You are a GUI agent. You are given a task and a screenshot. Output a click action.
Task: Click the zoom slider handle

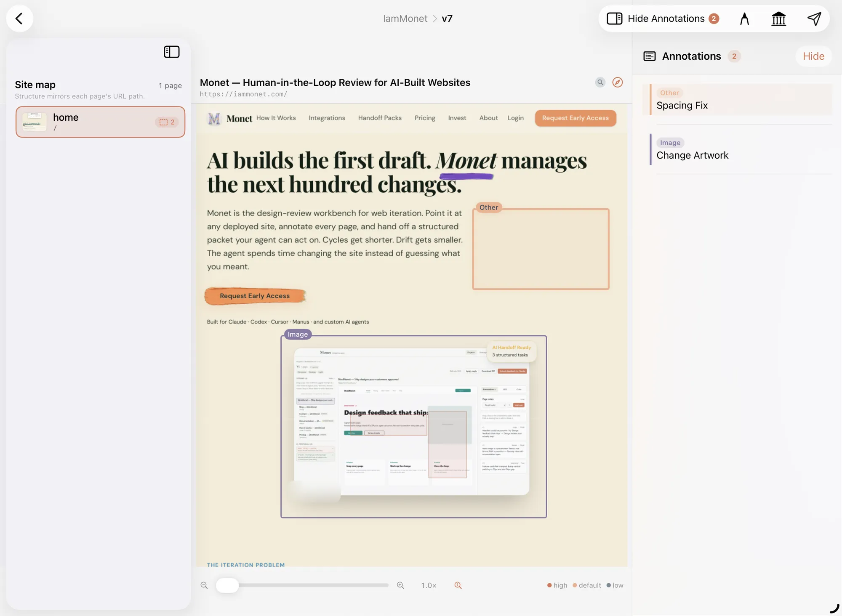tap(227, 585)
